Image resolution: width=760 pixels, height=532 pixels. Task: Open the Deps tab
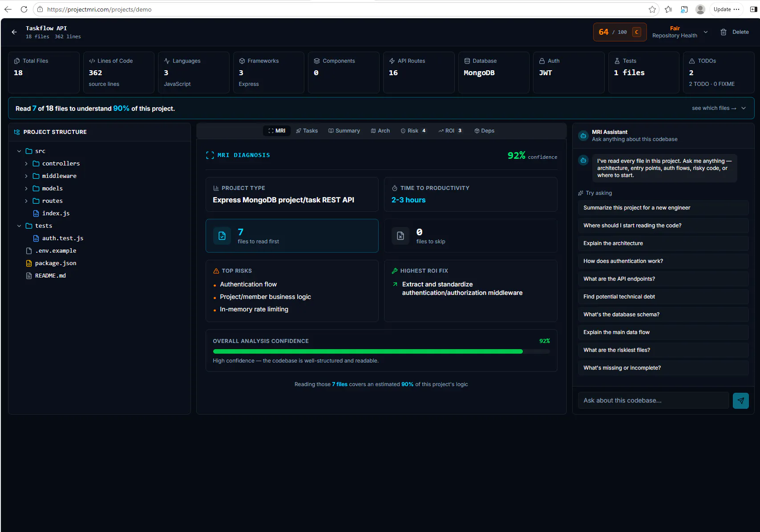[x=485, y=131]
